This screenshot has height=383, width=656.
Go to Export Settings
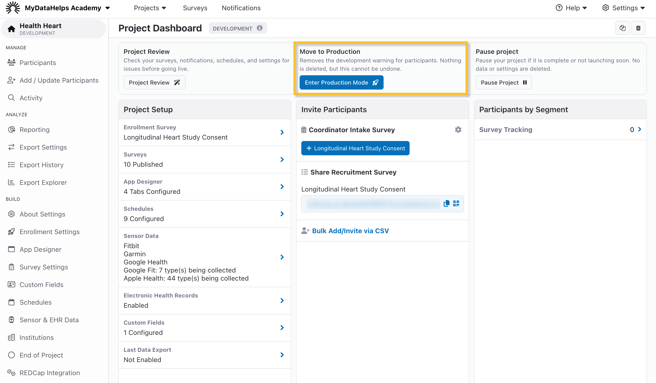click(43, 147)
